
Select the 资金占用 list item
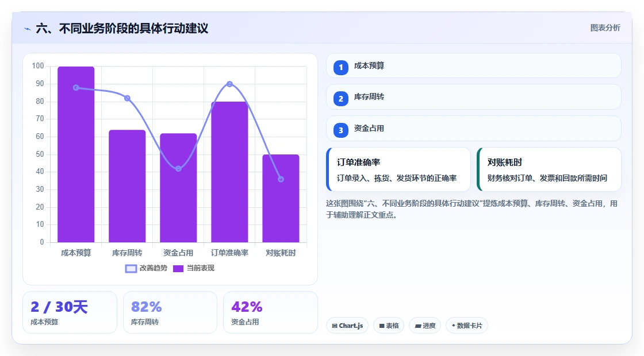coord(474,129)
